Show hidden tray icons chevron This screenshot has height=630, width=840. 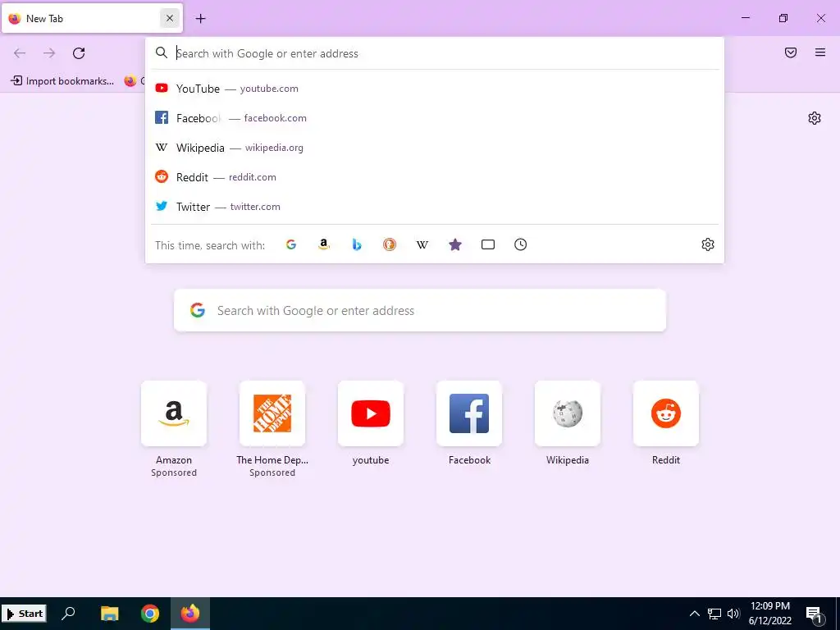tap(694, 614)
